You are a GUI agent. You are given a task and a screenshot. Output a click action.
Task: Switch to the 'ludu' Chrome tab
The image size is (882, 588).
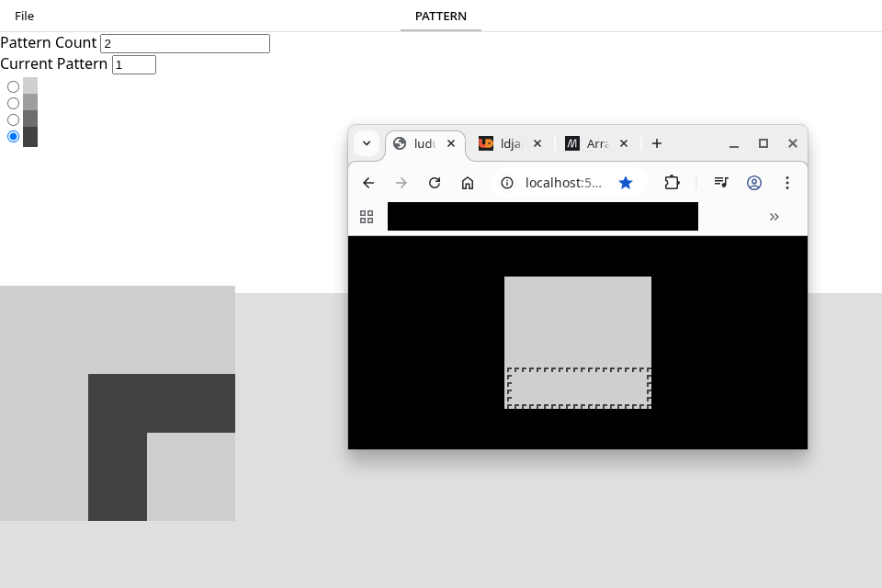424,144
